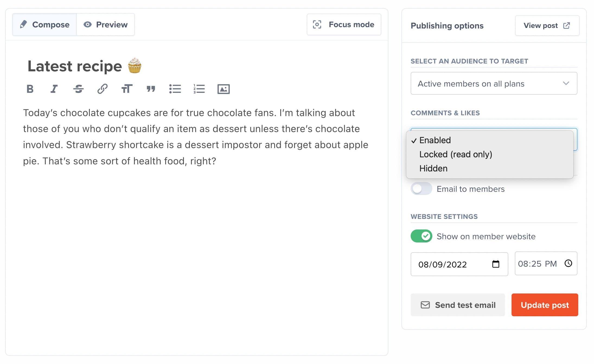Image resolution: width=594 pixels, height=364 pixels.
Task: Disable Show on member website
Action: tap(421, 236)
